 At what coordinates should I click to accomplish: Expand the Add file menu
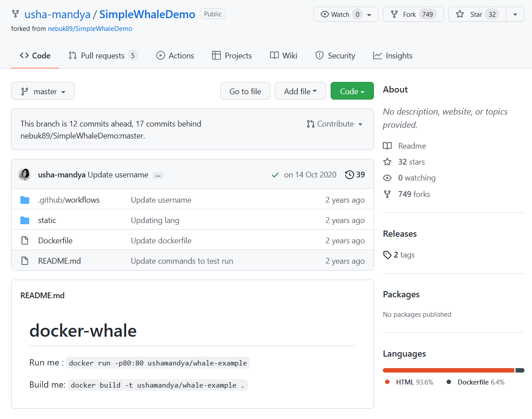coord(301,91)
